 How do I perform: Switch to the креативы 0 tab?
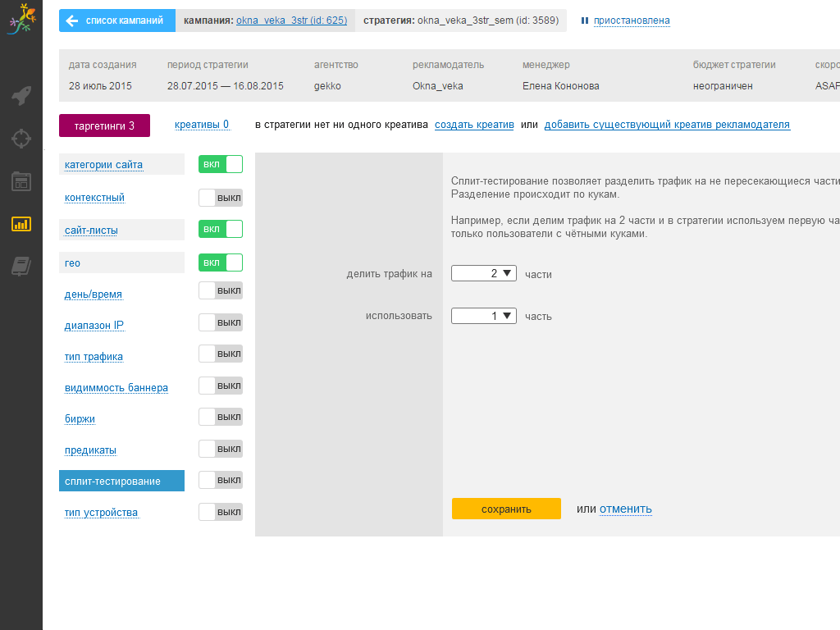point(202,125)
